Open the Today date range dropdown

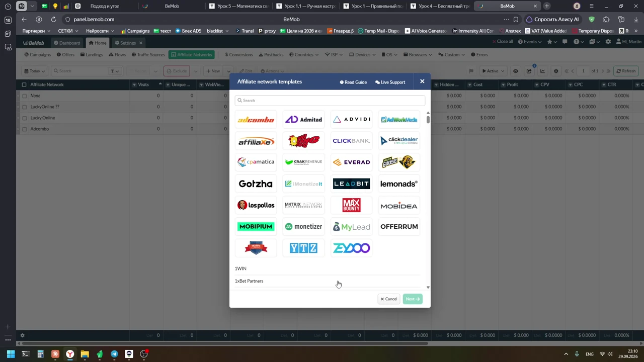[x=35, y=71]
